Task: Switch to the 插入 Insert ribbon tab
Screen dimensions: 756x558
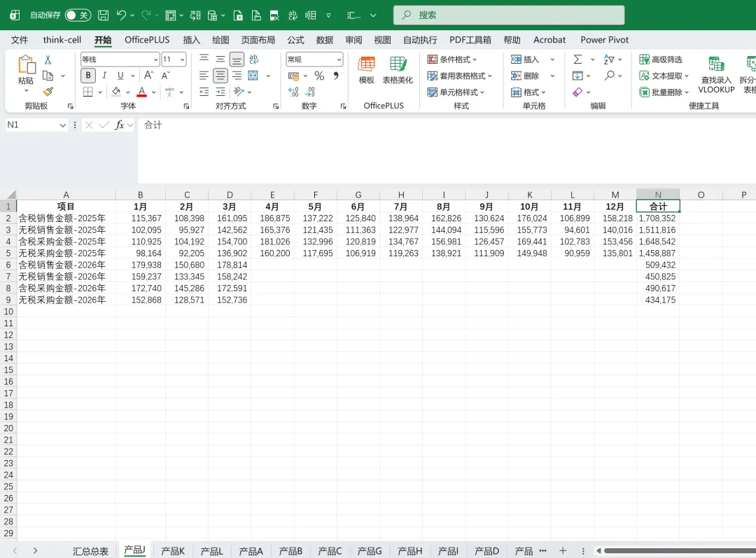Action: (191, 40)
